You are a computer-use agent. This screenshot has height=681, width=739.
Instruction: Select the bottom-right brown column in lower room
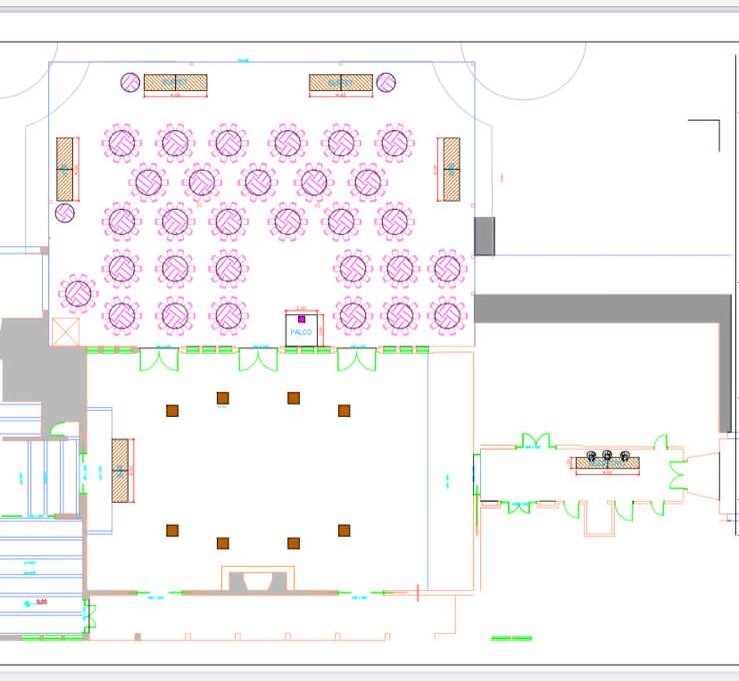click(x=344, y=530)
